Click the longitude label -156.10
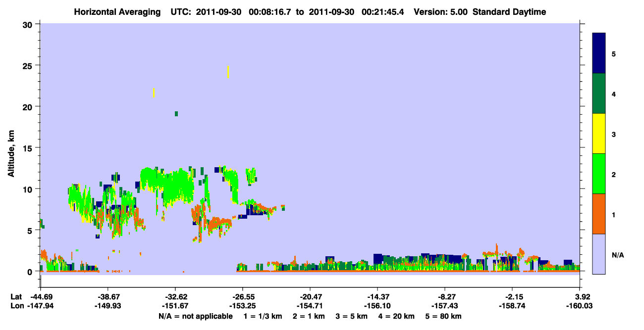This screenshot has width=644, height=330. pos(377,306)
